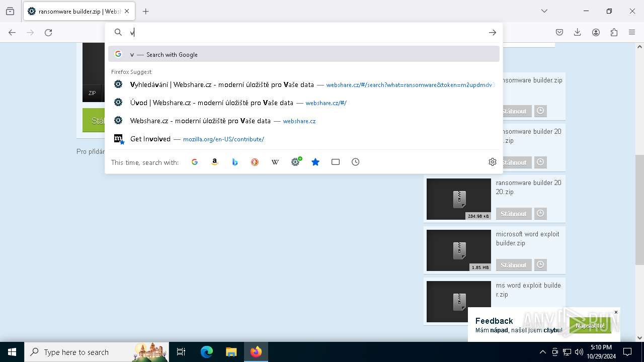Open File Explorer from taskbar
This screenshot has width=644, height=362.
pyautogui.click(x=231, y=352)
